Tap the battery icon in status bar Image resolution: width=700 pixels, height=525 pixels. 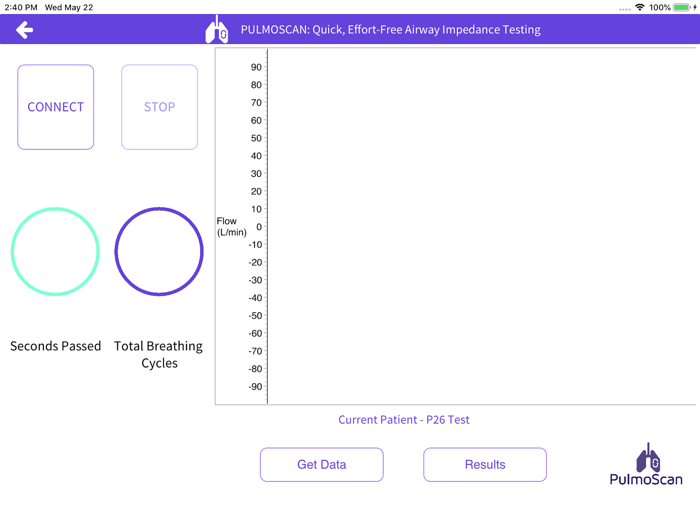coord(683,7)
